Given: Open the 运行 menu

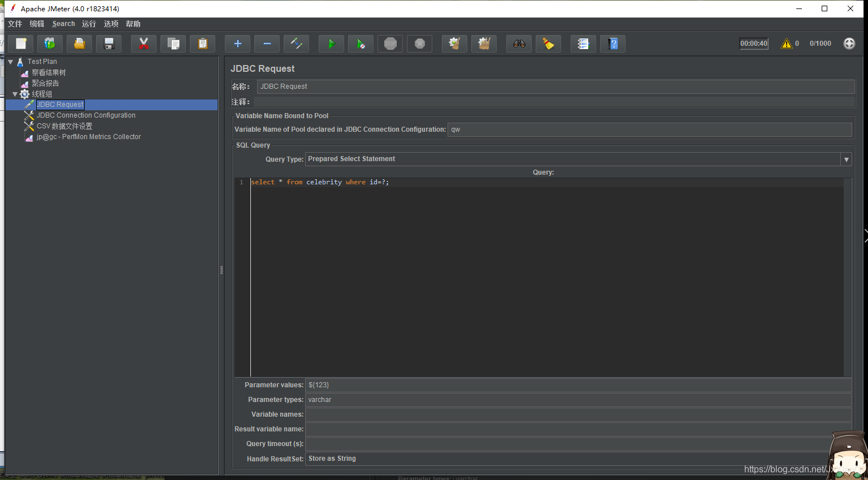Looking at the screenshot, I should coord(89,24).
